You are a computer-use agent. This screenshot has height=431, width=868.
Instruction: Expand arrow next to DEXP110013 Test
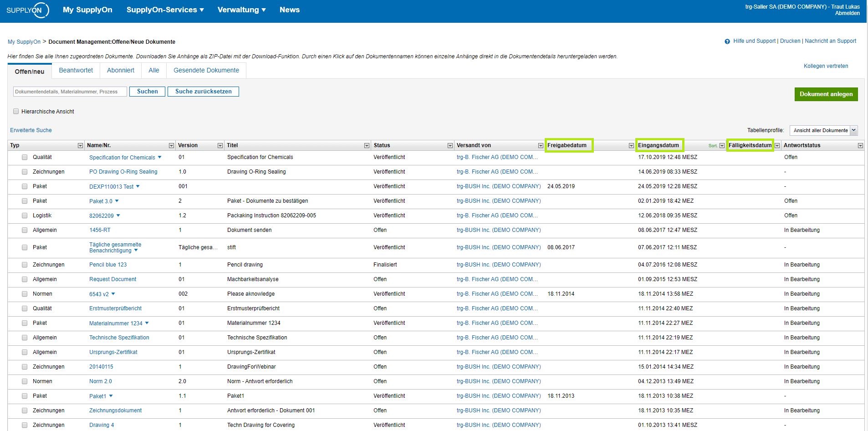(x=138, y=186)
